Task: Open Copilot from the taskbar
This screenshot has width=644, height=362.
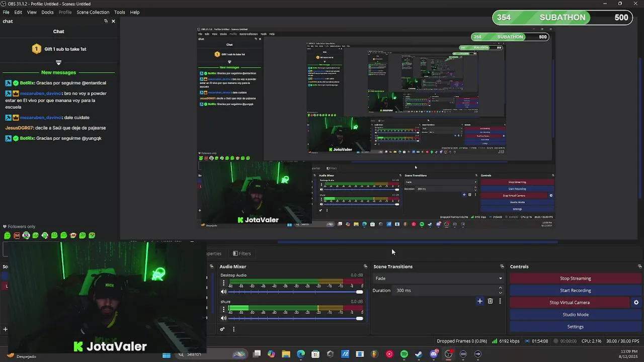Action: [271, 354]
